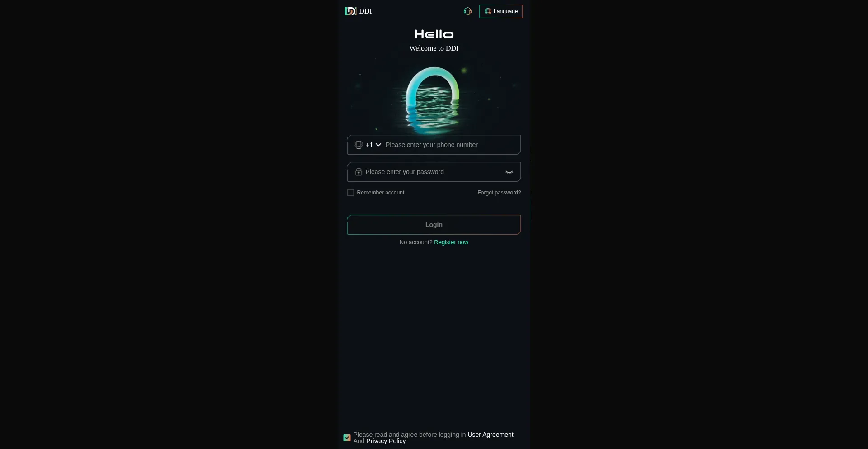
Task: Click the globe icon in Language button
Action: coord(488,11)
